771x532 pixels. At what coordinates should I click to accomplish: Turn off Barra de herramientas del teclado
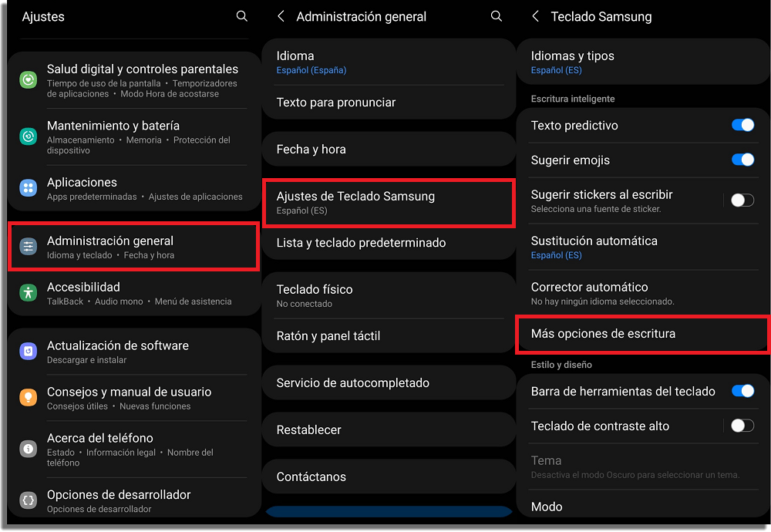[742, 391]
